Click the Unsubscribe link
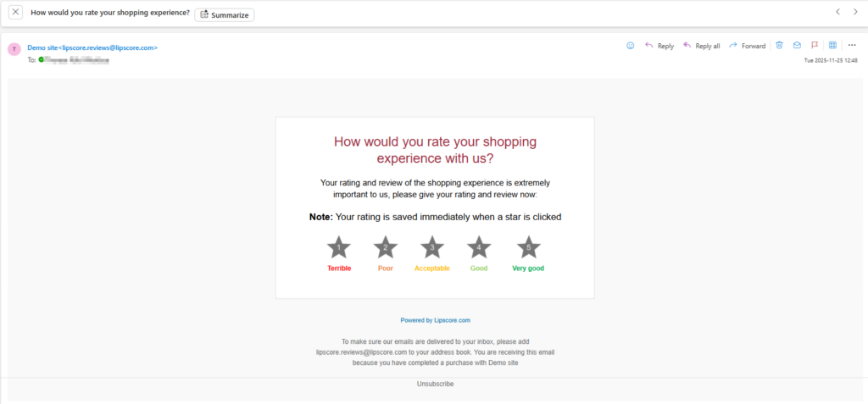Viewport: 868px width, 404px height. tap(435, 384)
